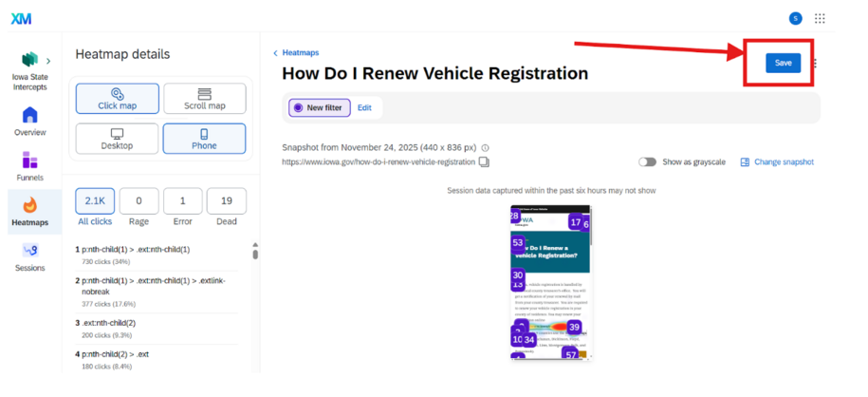This screenshot has width=868, height=397.
Task: Show Dead clicks tab
Action: click(x=226, y=206)
